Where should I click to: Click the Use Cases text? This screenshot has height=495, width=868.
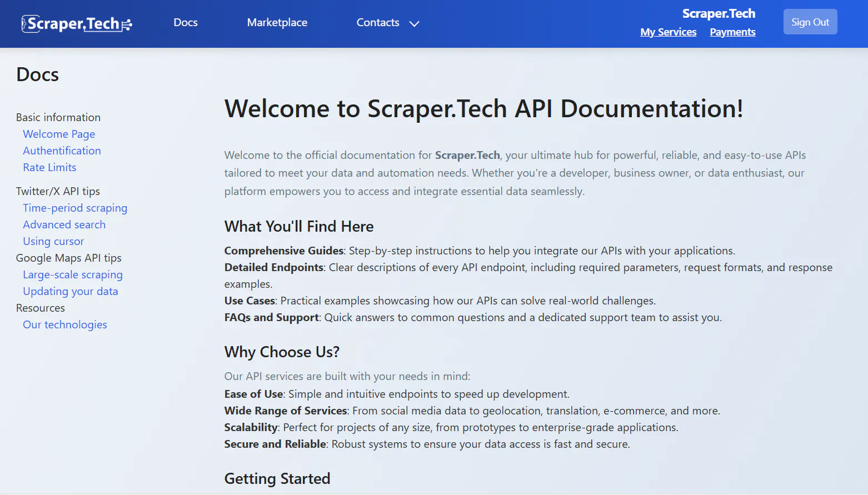point(250,301)
